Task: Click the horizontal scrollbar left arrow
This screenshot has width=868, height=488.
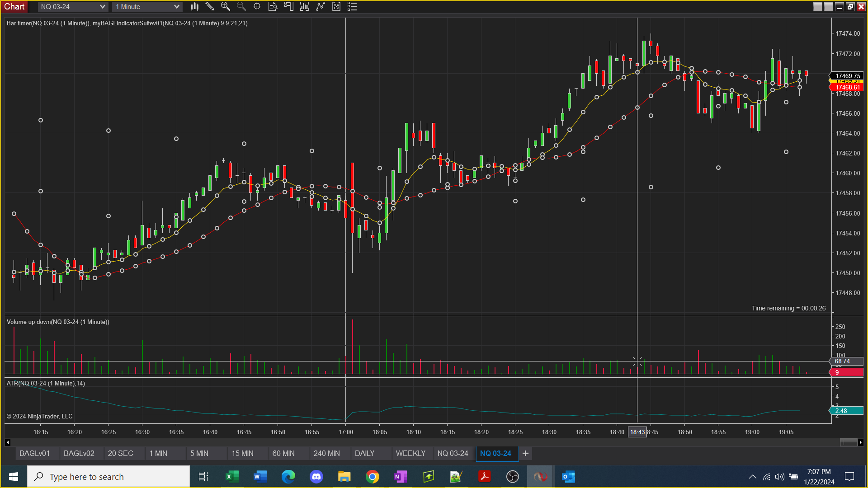Action: click(8, 442)
